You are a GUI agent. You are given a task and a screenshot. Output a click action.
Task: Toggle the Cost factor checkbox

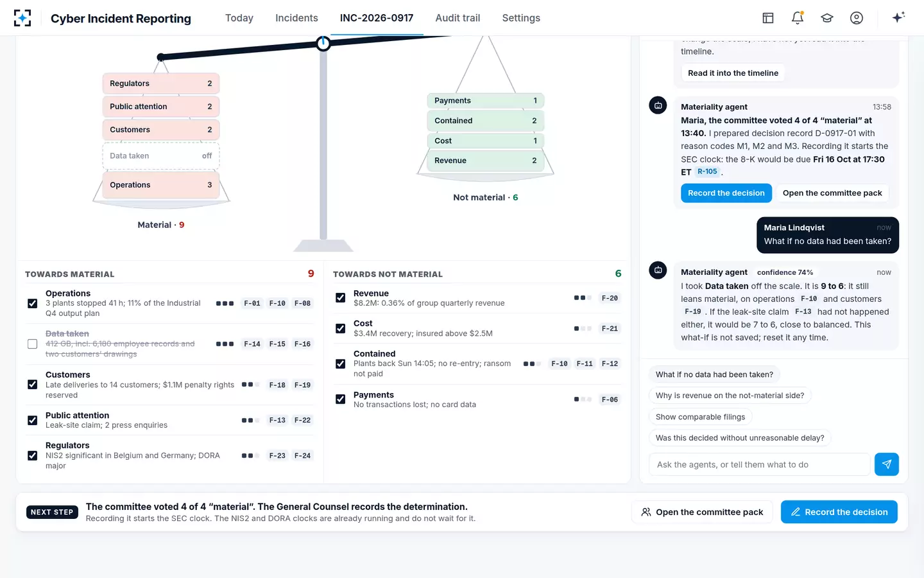(x=341, y=328)
